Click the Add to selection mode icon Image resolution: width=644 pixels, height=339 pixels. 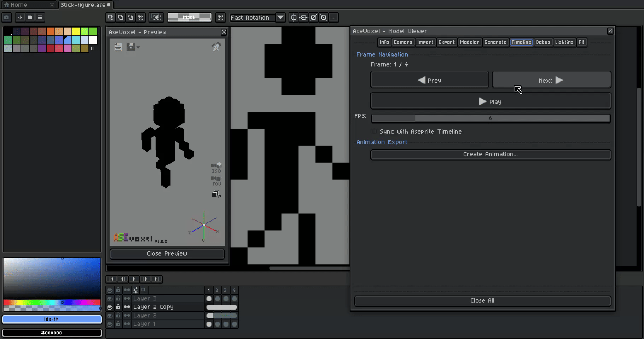[x=121, y=17]
